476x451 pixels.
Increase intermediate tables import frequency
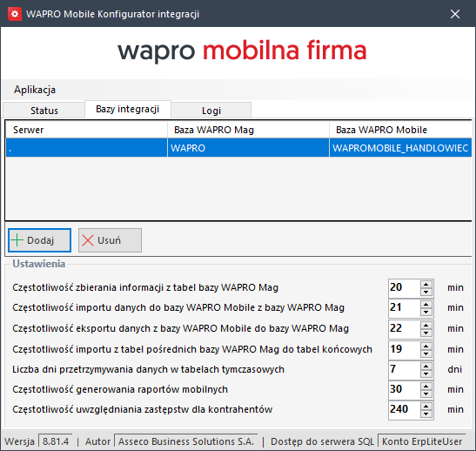[x=426, y=347]
